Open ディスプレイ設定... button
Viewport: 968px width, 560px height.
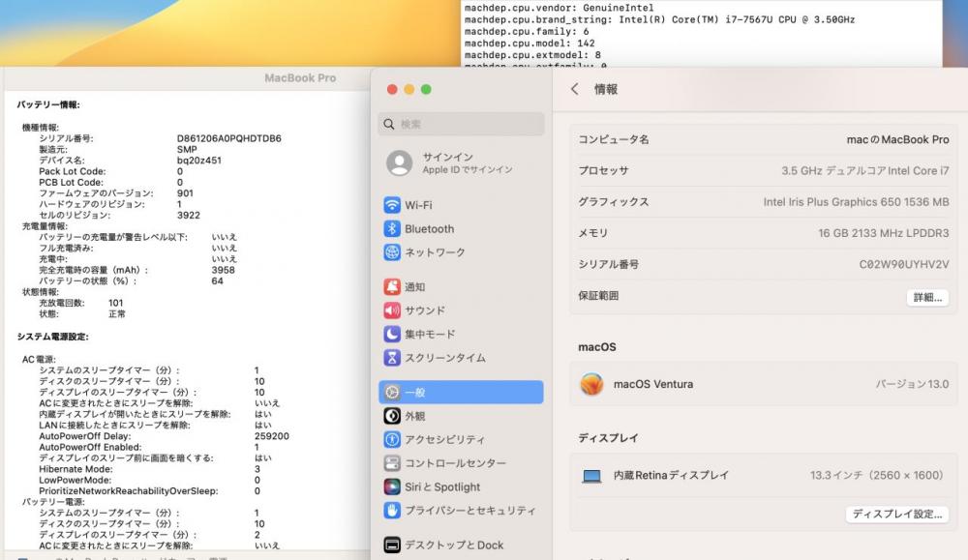(x=897, y=514)
